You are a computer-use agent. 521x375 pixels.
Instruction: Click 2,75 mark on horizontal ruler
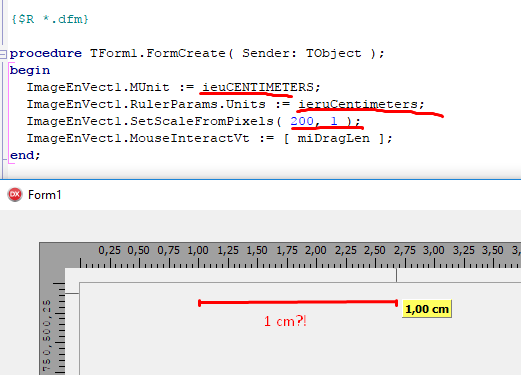click(x=405, y=251)
